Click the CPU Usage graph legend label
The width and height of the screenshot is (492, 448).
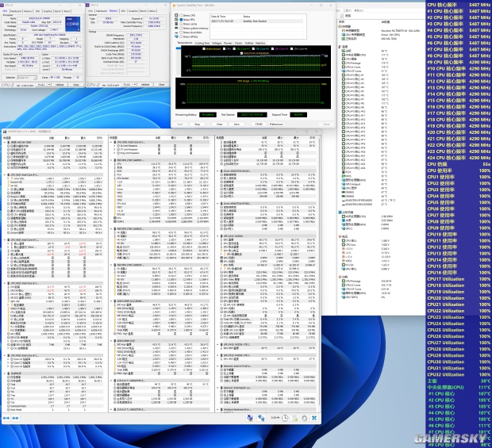click(243, 81)
